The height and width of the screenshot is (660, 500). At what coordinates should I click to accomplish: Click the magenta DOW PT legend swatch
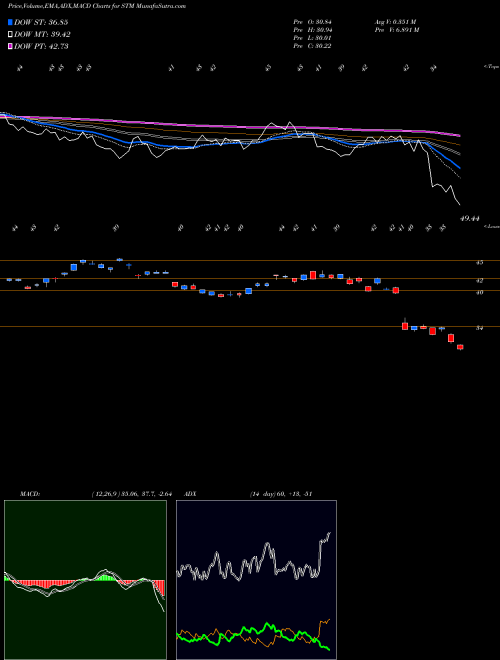(x=10, y=46)
